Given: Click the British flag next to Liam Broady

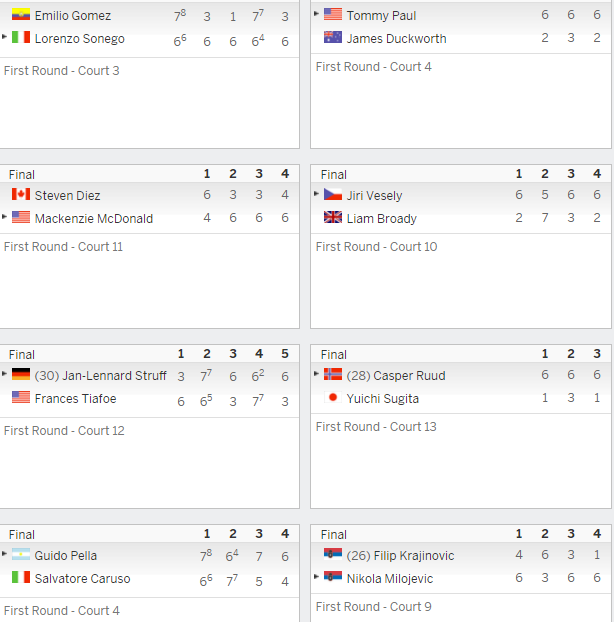Looking at the screenshot, I should click(333, 217).
